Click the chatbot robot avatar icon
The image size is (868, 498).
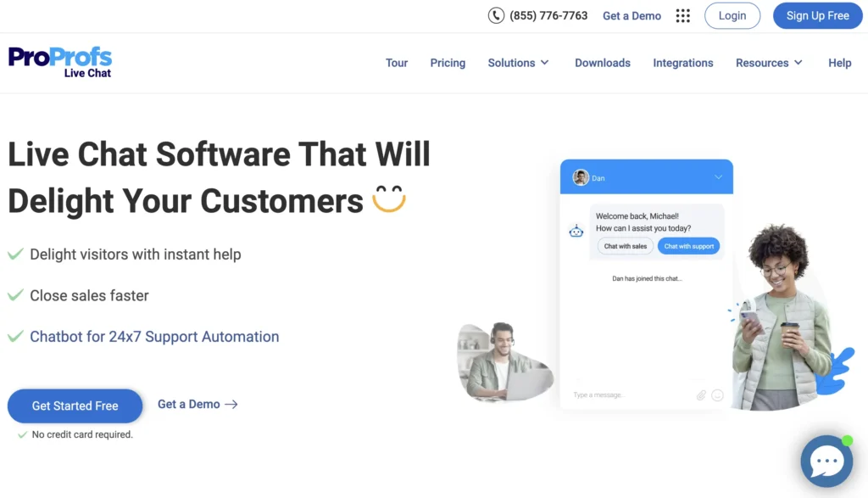pos(576,231)
